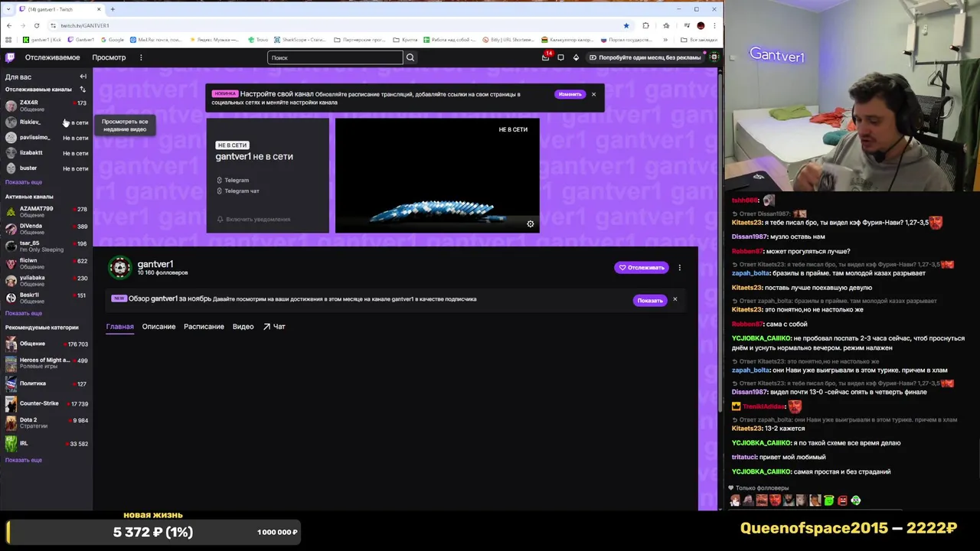Image resolution: width=980 pixels, height=551 pixels.
Task: Open paviissimo_ followed channel
Action: 46,138
